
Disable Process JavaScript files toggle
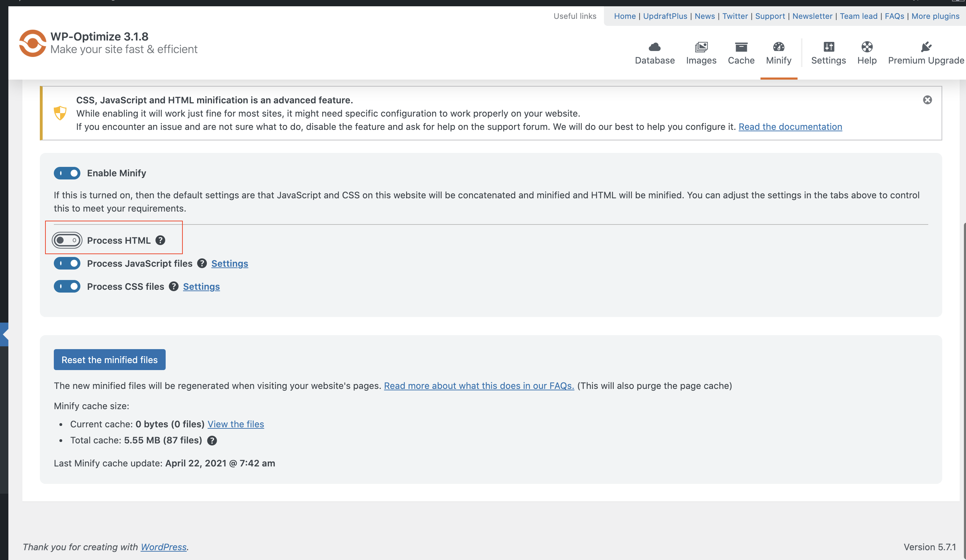pyautogui.click(x=67, y=264)
